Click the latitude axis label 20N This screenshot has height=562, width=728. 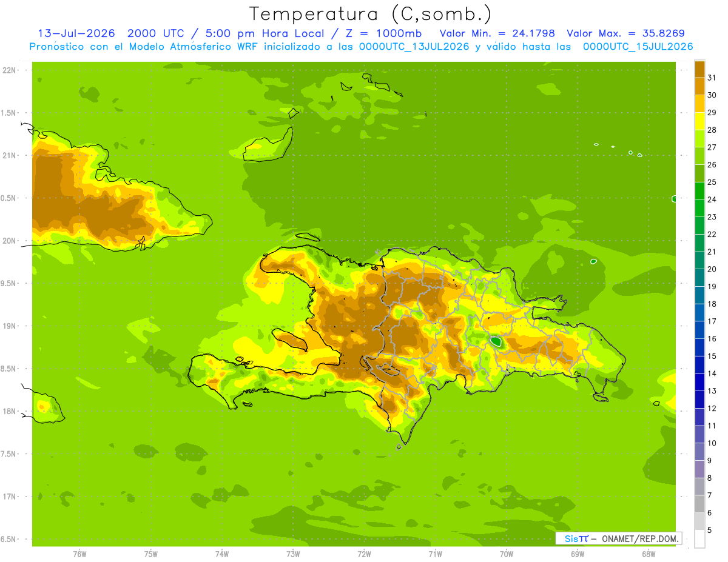click(x=10, y=241)
